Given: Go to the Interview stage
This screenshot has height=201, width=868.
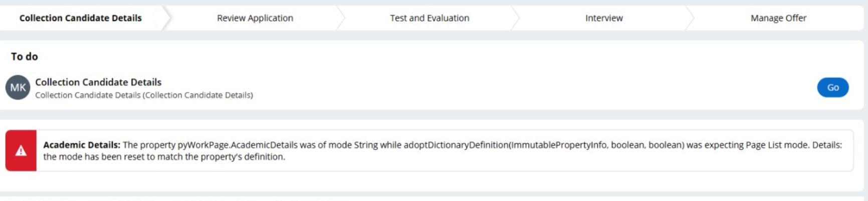Looking at the screenshot, I should point(604,18).
